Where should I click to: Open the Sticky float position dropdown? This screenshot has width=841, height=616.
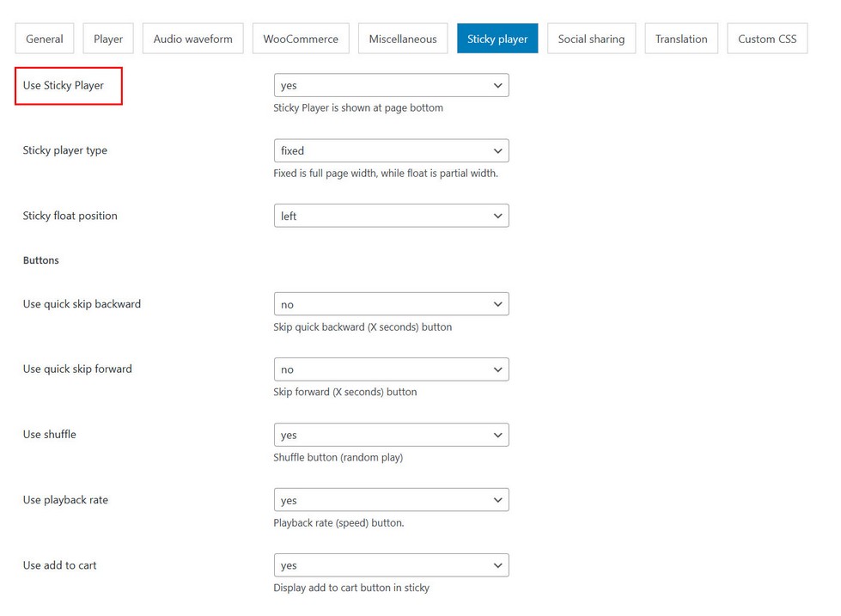pyautogui.click(x=391, y=216)
